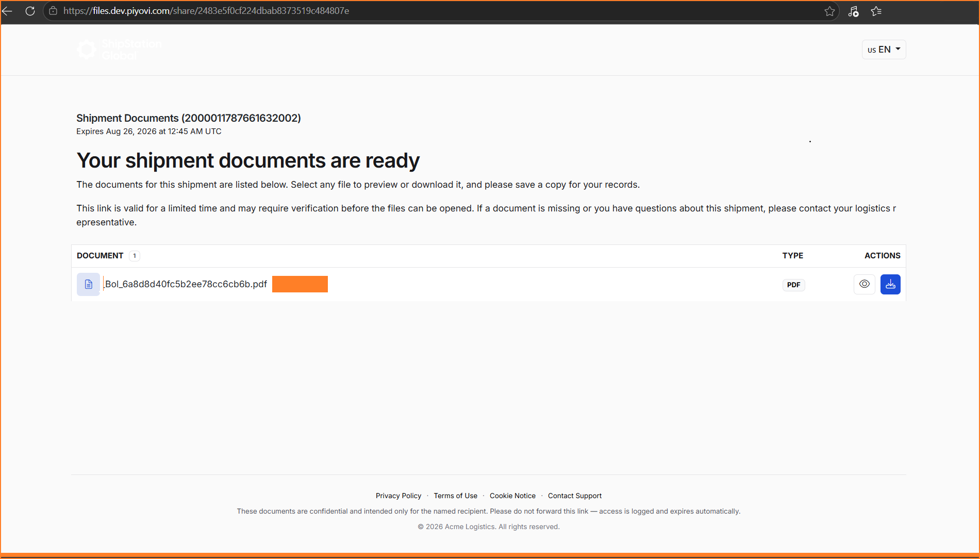
Task: Click the "Shipment Documents (2000011787661632002)" title
Action: pyautogui.click(x=189, y=118)
